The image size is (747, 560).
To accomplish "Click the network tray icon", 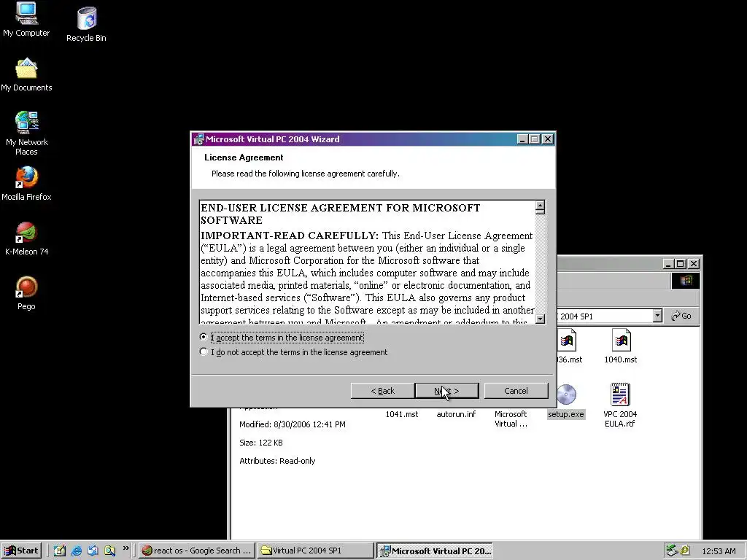I will tap(671, 551).
